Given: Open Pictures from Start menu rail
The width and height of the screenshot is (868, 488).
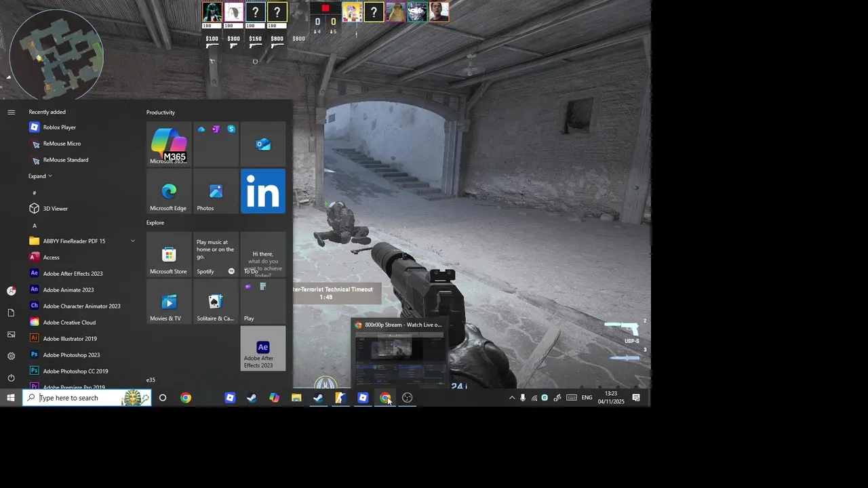Looking at the screenshot, I should 11,334.
